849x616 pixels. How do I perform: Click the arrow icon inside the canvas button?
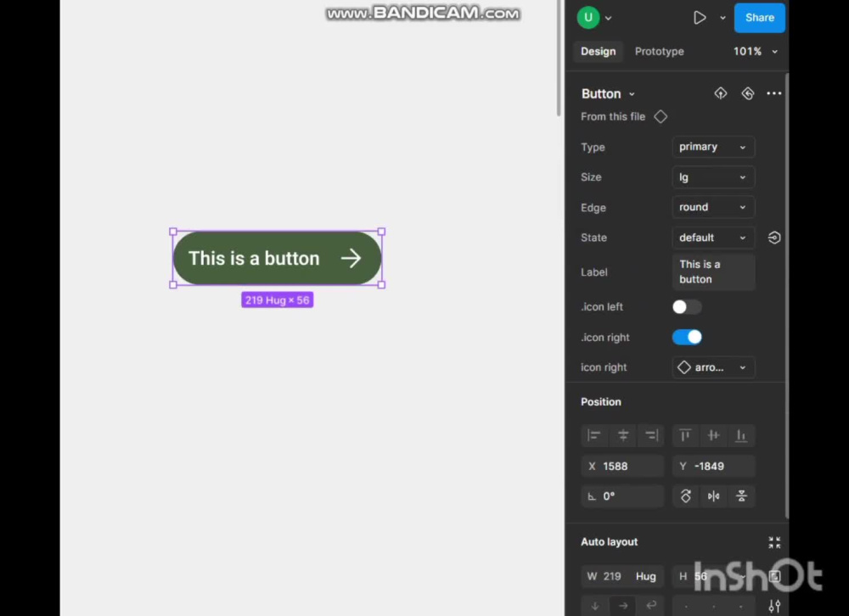[351, 258]
